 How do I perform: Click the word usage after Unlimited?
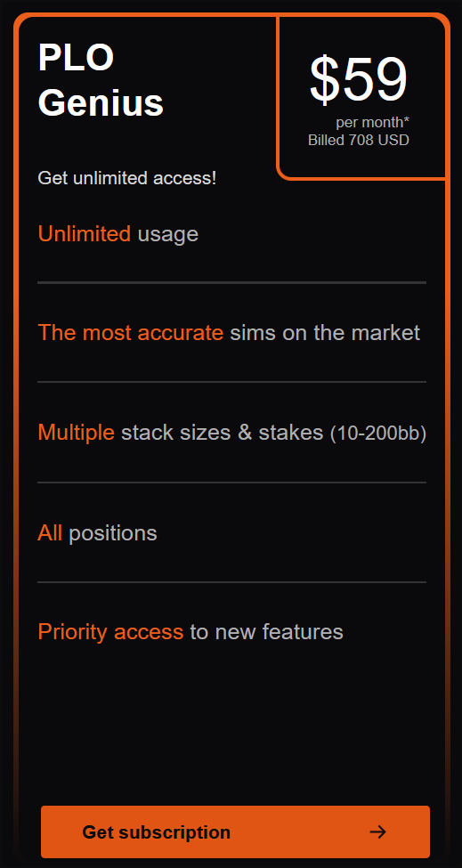pyautogui.click(x=167, y=235)
